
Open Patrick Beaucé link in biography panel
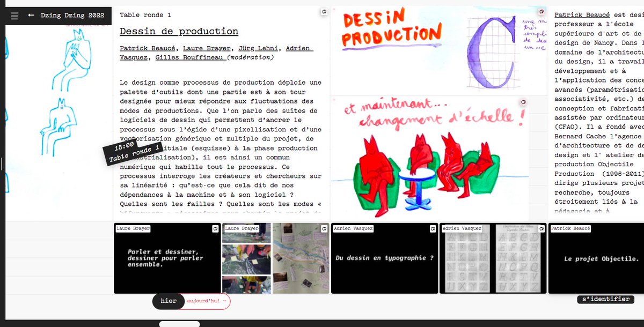tap(582, 15)
